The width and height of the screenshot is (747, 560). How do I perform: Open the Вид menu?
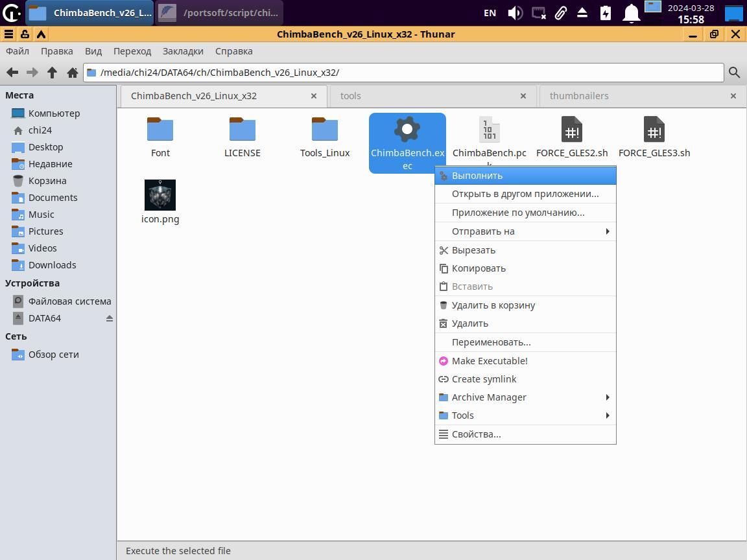(x=93, y=51)
